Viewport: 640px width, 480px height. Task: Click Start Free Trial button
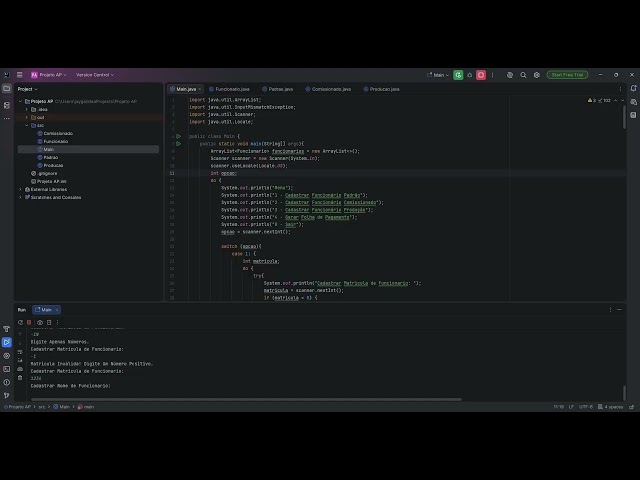coord(567,75)
